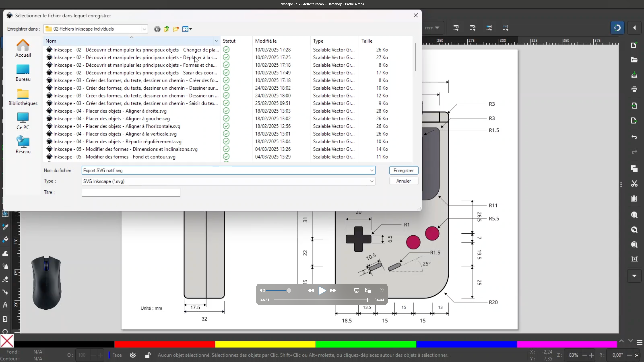Image resolution: width=644 pixels, height=362 pixels.
Task: Click the Undo arrow icon
Action: [x=634, y=137]
